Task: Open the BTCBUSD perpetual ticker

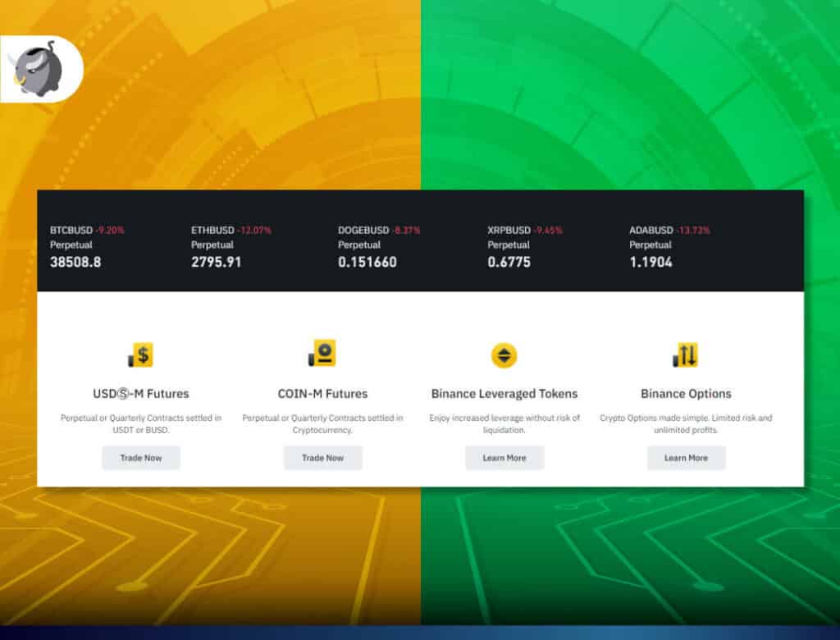Action: tap(87, 246)
